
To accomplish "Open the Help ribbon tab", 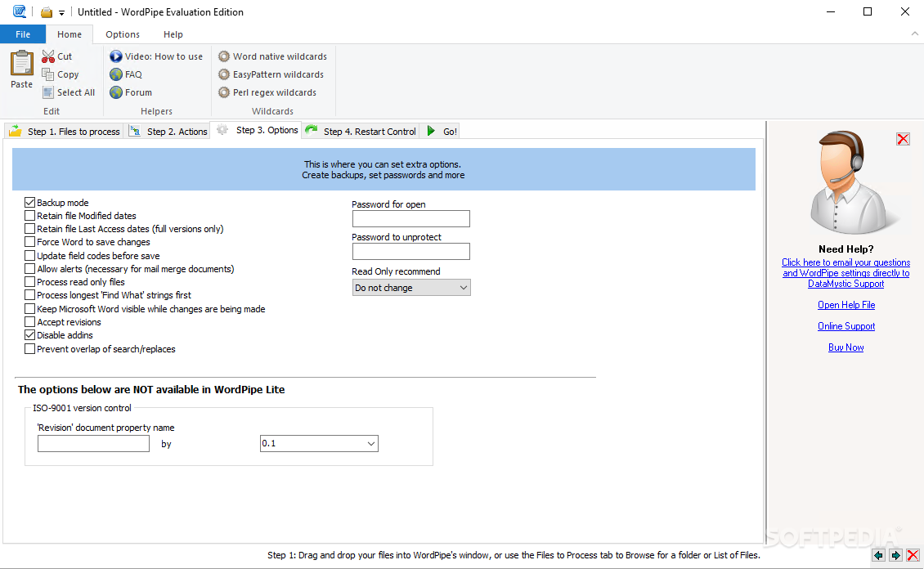I will [x=173, y=34].
